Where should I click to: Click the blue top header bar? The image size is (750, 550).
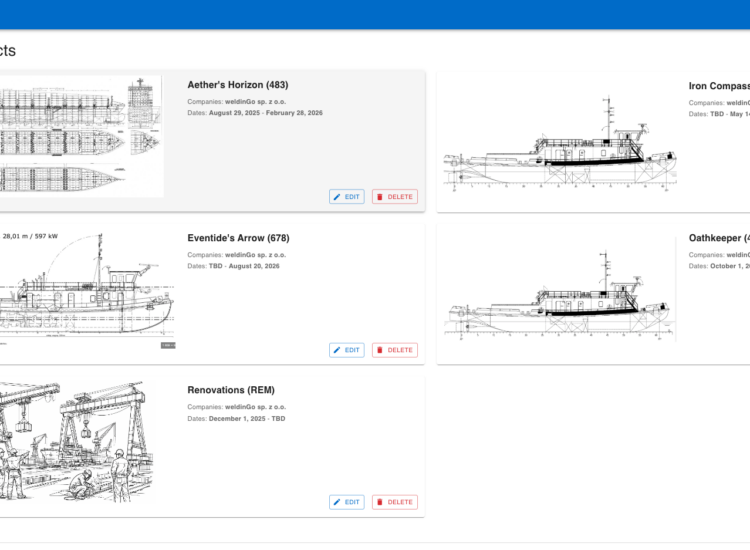(x=375, y=14)
